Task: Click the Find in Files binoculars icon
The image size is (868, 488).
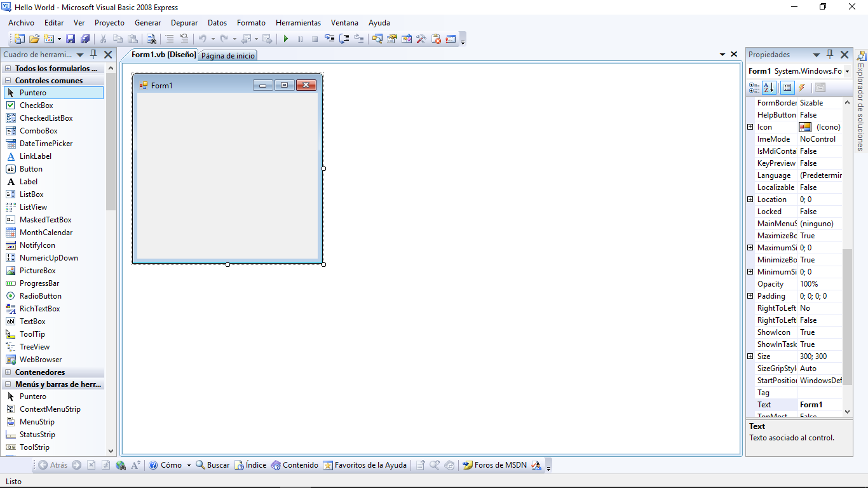Action: click(x=151, y=39)
